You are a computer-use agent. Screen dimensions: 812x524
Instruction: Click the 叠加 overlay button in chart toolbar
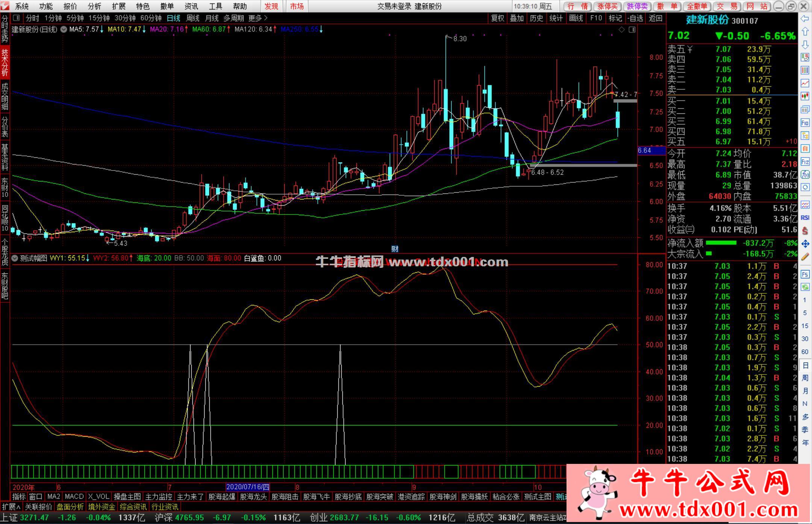(517, 18)
